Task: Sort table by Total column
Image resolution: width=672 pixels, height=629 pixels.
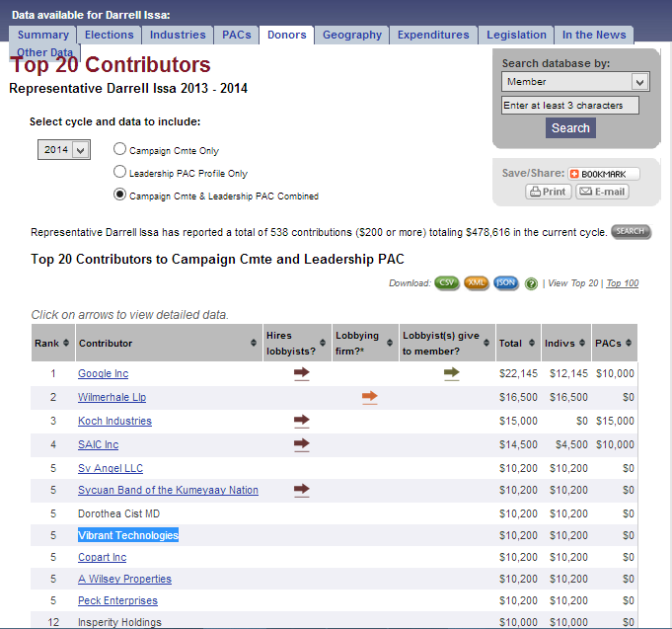Action: pos(517,343)
